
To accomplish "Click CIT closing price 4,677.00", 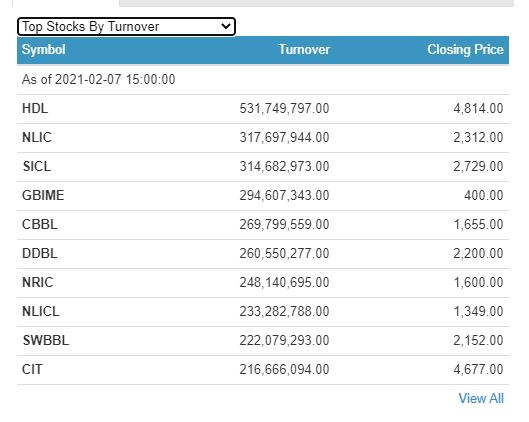I will coord(478,370).
